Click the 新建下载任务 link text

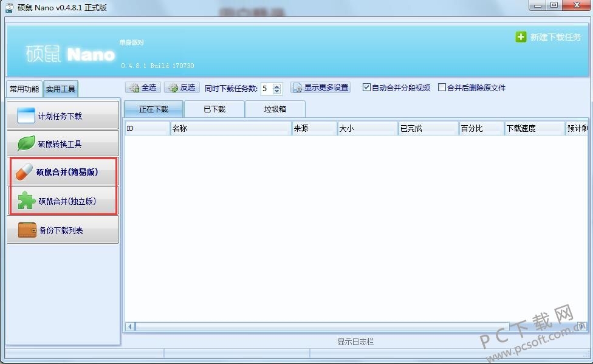555,37
